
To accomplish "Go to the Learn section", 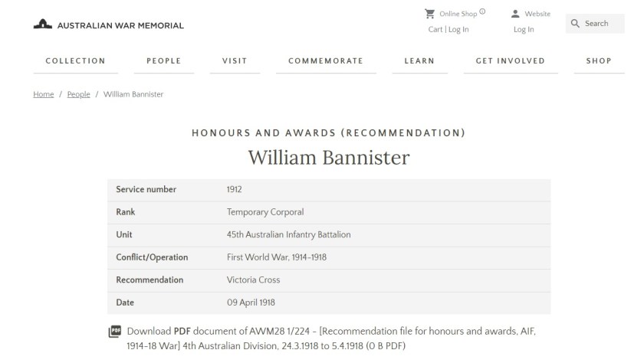I will click(419, 61).
